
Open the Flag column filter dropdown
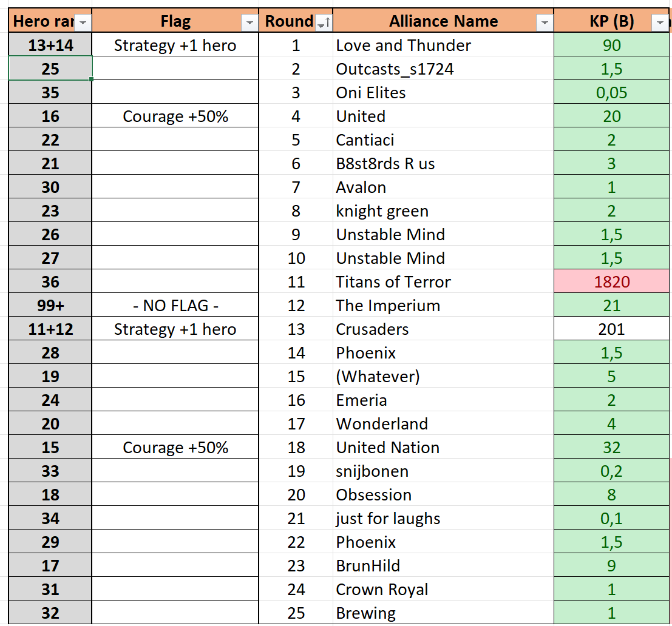tap(249, 22)
